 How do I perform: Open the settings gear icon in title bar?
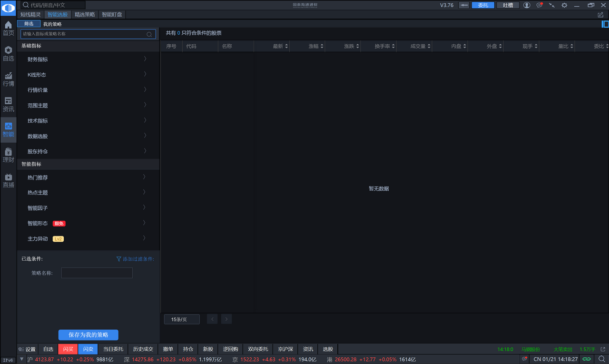(564, 5)
